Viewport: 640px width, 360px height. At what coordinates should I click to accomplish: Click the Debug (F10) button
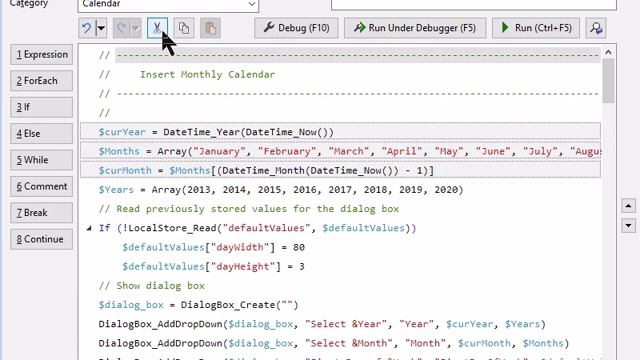[296, 28]
